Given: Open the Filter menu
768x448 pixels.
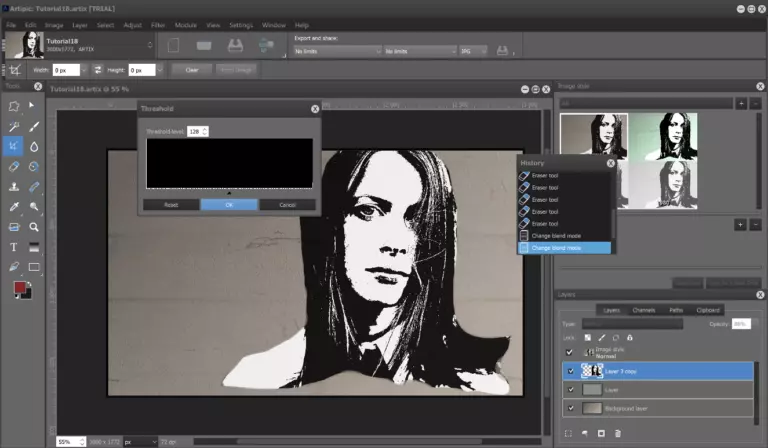Looking at the screenshot, I should [x=157, y=24].
